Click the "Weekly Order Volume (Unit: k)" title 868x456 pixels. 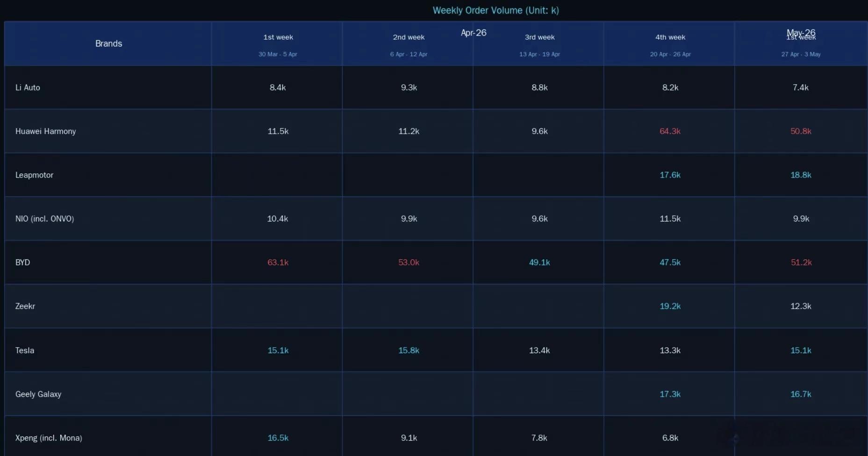495,10
